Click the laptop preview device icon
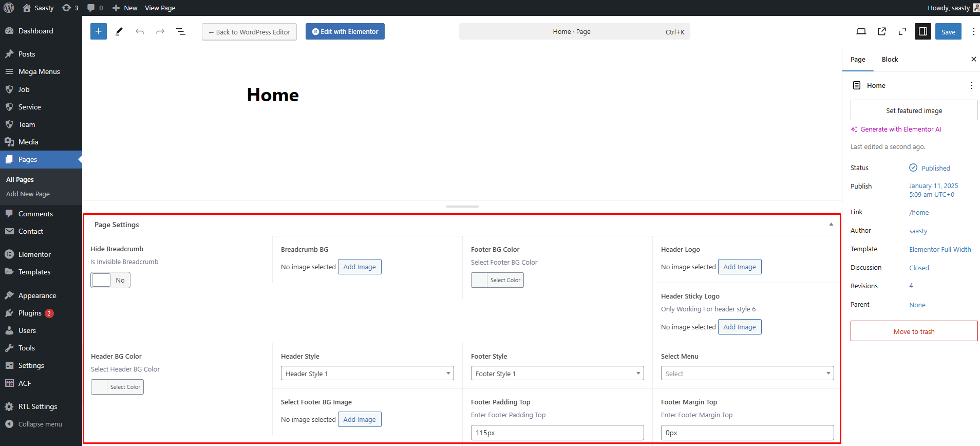The width and height of the screenshot is (980, 446). pos(861,31)
